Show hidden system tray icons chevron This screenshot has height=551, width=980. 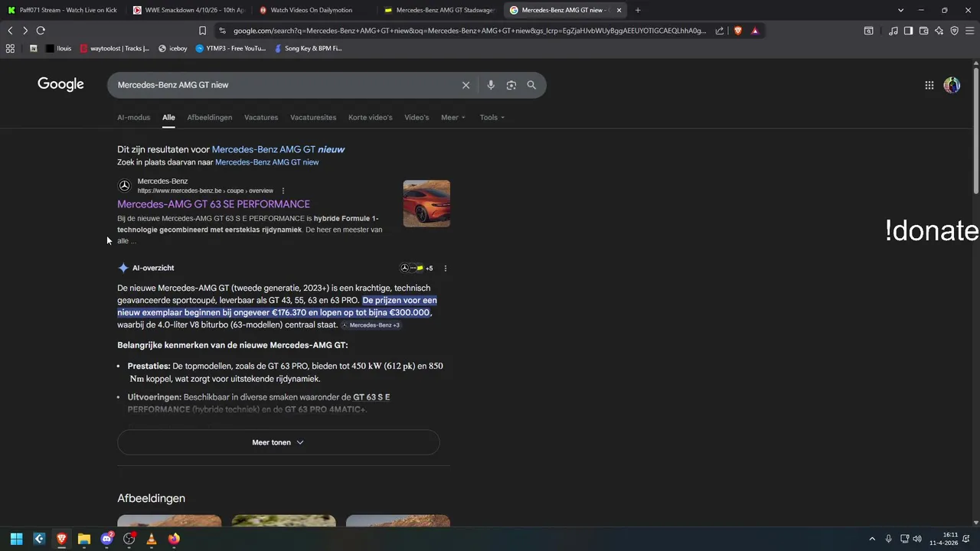pos(872,539)
